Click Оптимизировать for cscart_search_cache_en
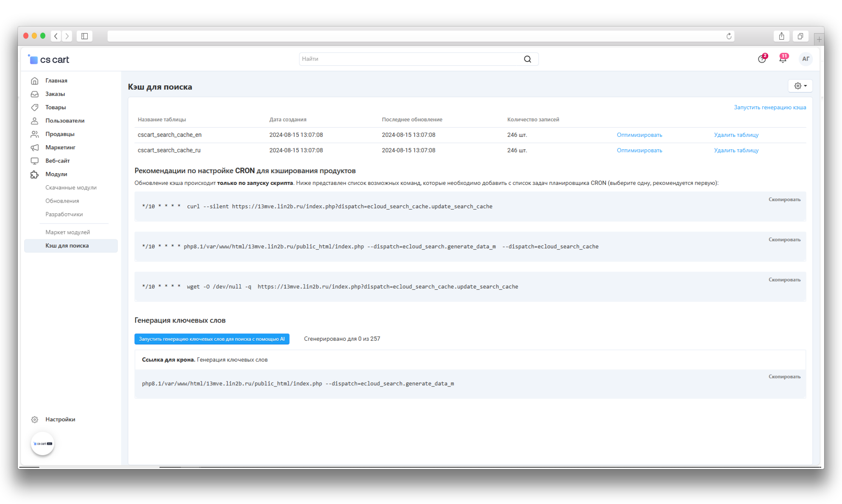The width and height of the screenshot is (842, 504). (x=639, y=135)
